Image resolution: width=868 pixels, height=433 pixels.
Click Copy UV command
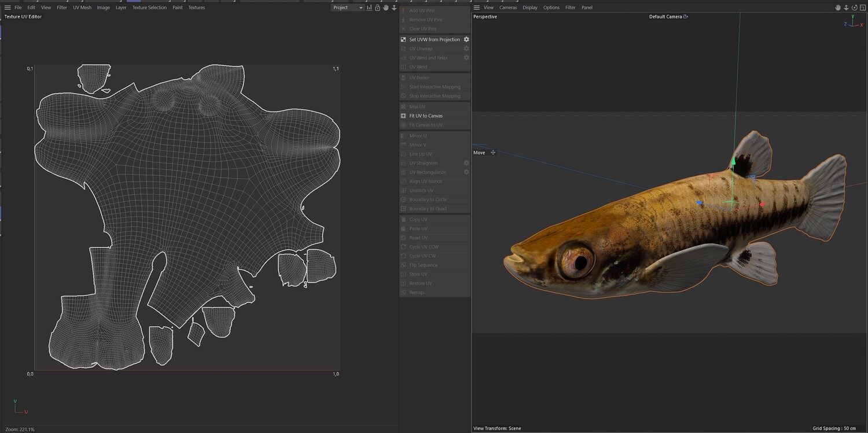[435, 220]
